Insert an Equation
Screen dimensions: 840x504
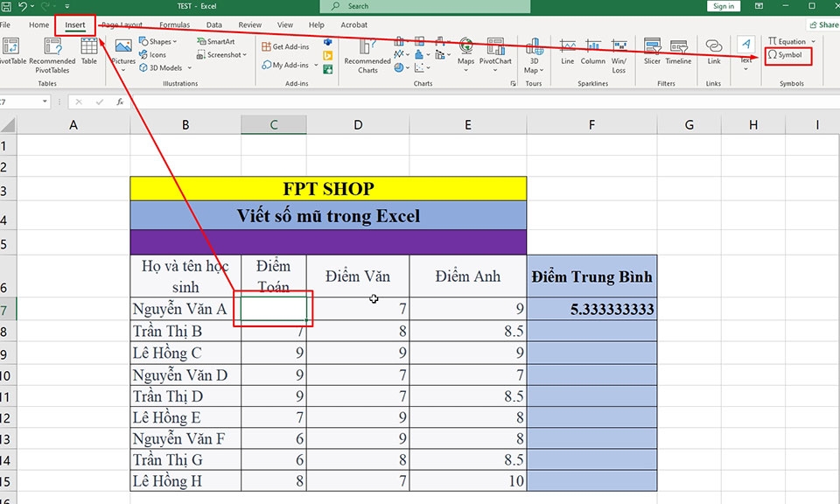click(788, 41)
